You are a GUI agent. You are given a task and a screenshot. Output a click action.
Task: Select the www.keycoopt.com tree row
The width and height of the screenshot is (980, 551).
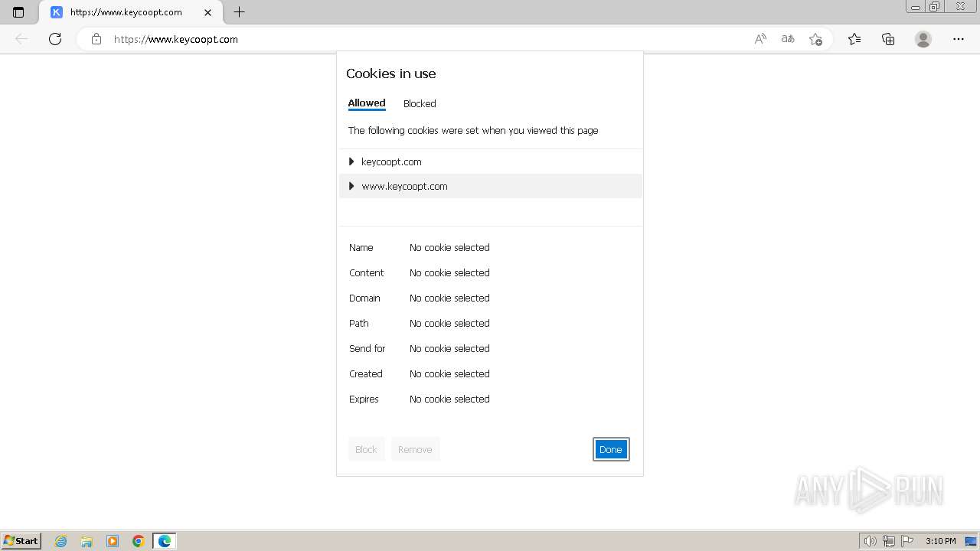(490, 186)
